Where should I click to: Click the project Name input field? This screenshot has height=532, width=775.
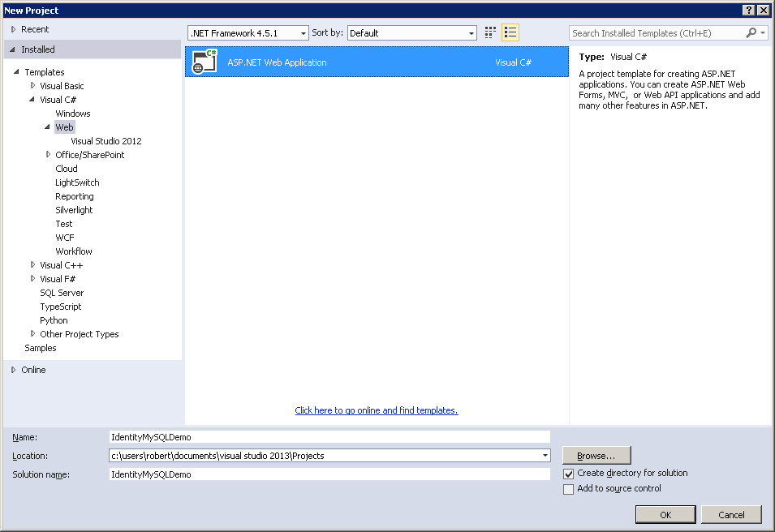point(325,436)
